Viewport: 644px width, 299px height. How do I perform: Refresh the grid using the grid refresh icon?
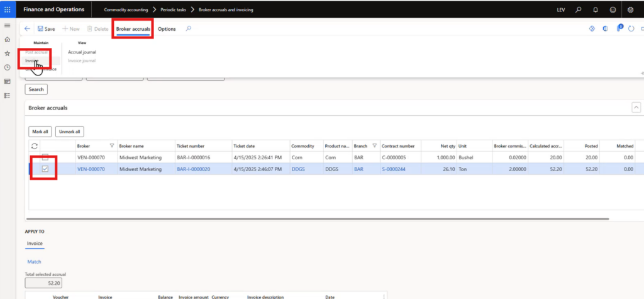35,145
